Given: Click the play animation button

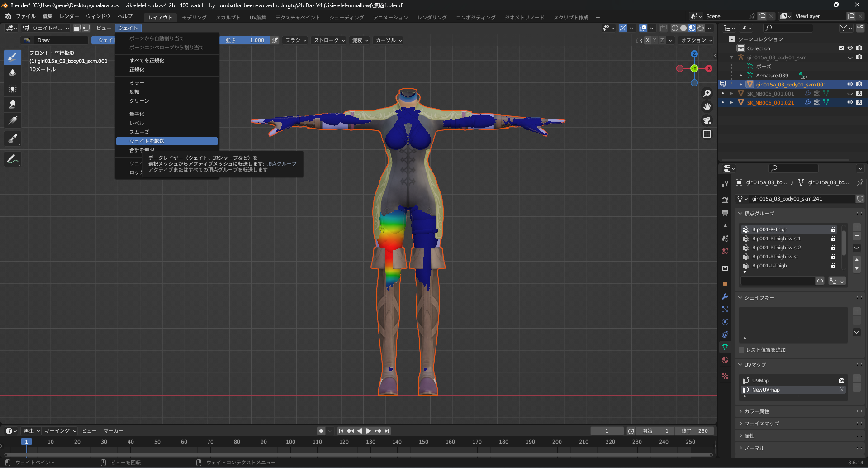Looking at the screenshot, I should click(x=368, y=431).
